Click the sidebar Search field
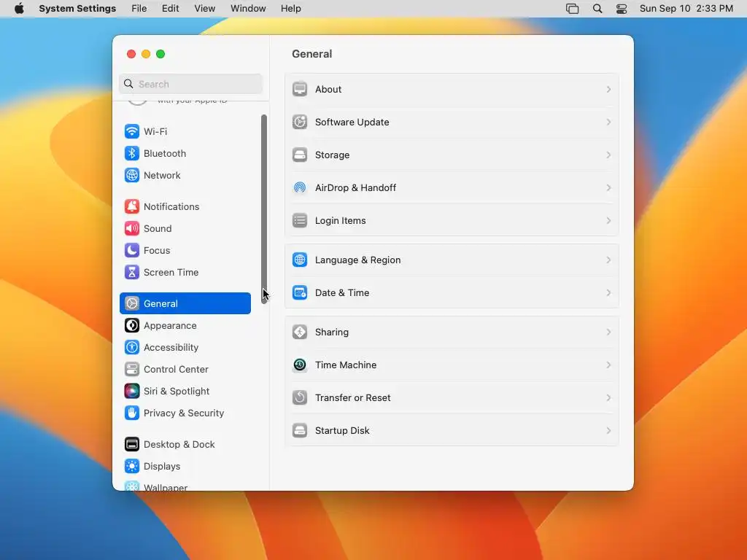747x560 pixels. click(x=190, y=84)
